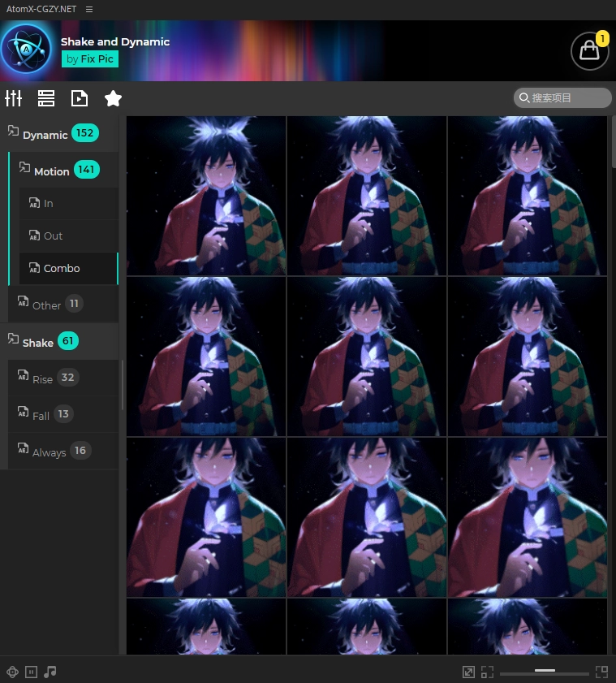Click the larger thumbnails icon
This screenshot has height=683, width=616.
tap(601, 672)
